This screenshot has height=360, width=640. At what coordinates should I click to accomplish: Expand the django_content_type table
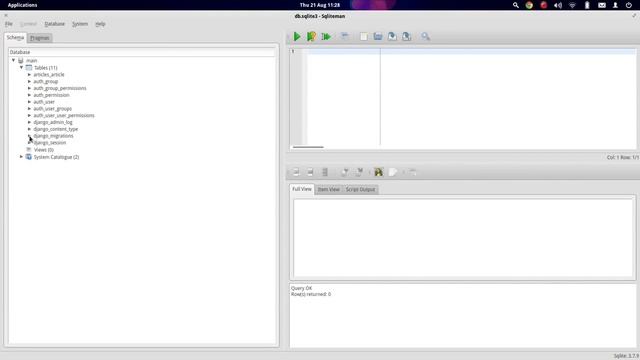click(x=29, y=129)
